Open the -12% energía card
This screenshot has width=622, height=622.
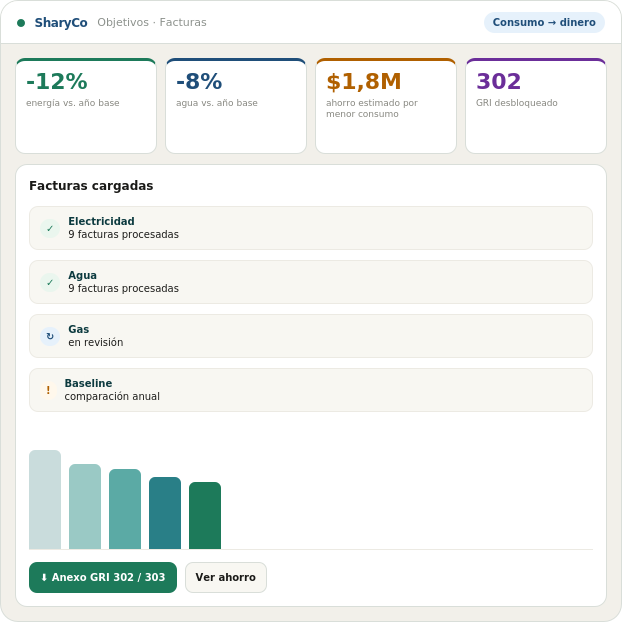click(x=86, y=106)
